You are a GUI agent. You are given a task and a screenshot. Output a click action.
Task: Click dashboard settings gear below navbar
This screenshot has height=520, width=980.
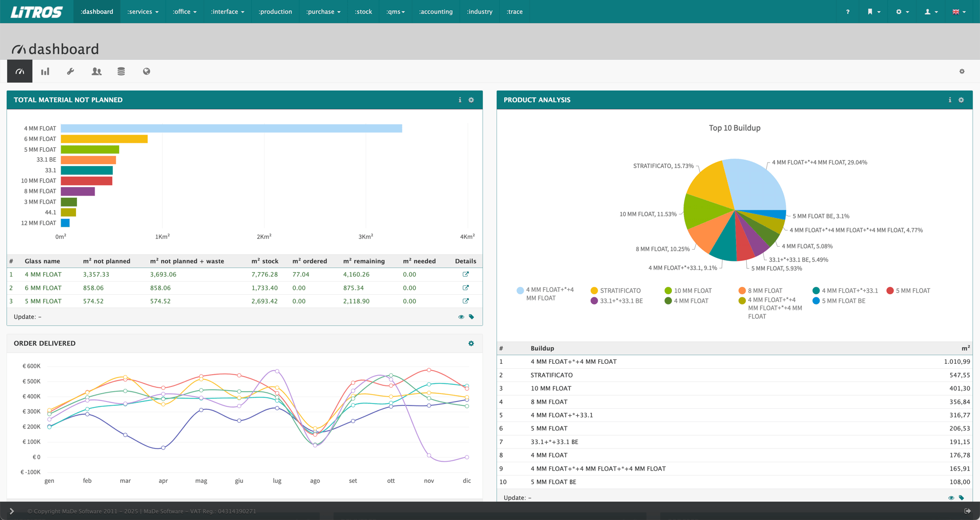(962, 71)
